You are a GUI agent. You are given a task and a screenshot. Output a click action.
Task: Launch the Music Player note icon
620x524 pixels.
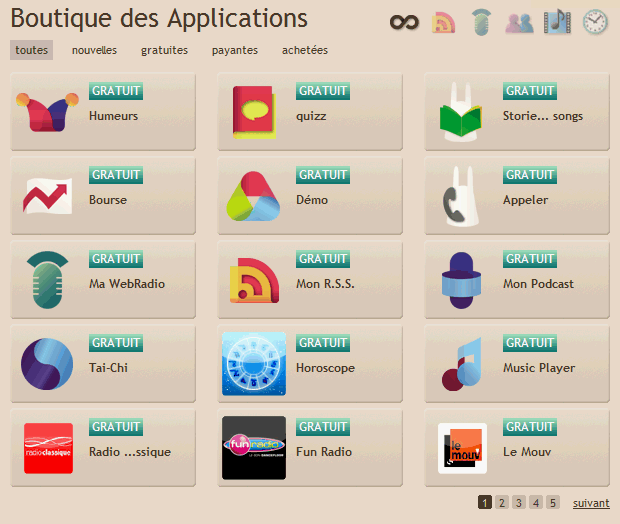click(x=461, y=364)
